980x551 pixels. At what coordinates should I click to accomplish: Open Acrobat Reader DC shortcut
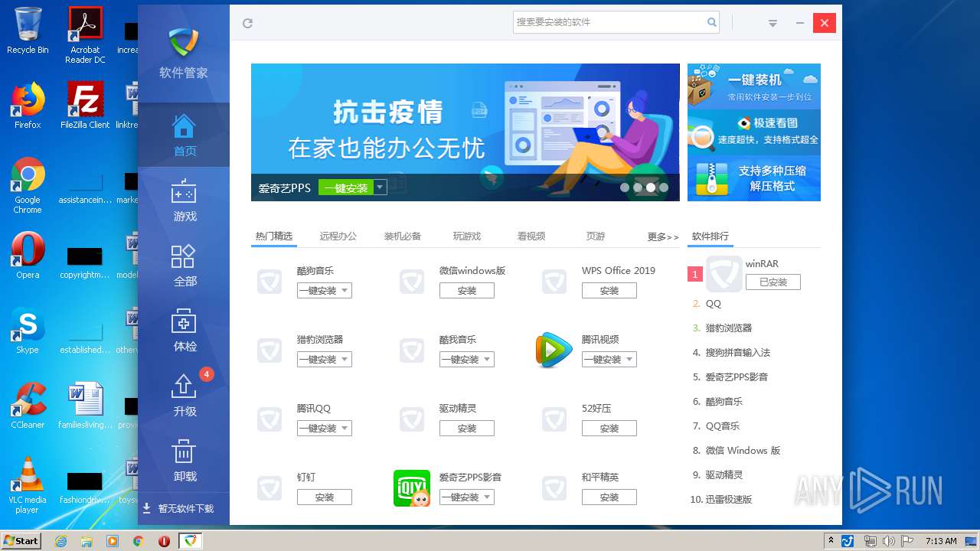click(85, 35)
